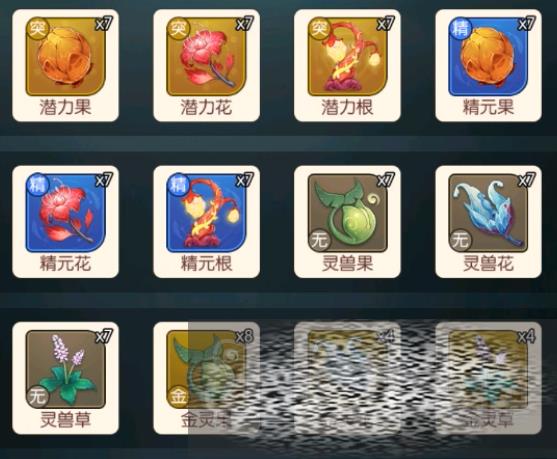Select the 金灵果 gold-framed item
The height and width of the screenshot is (459, 557).
[x=206, y=378]
